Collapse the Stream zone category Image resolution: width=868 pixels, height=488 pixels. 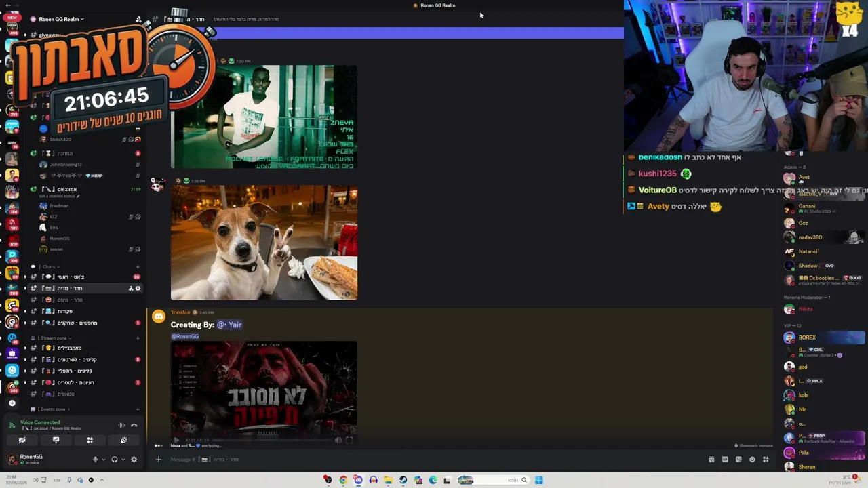(x=50, y=338)
